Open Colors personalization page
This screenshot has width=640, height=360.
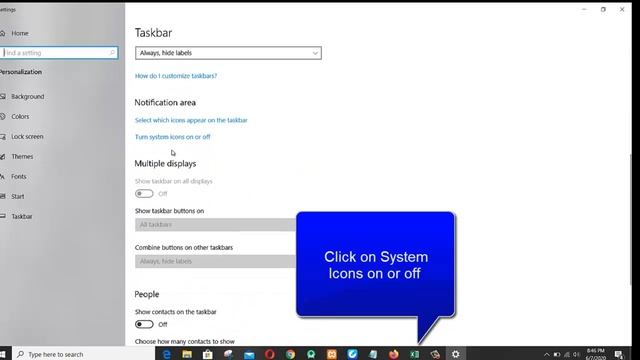20,117
